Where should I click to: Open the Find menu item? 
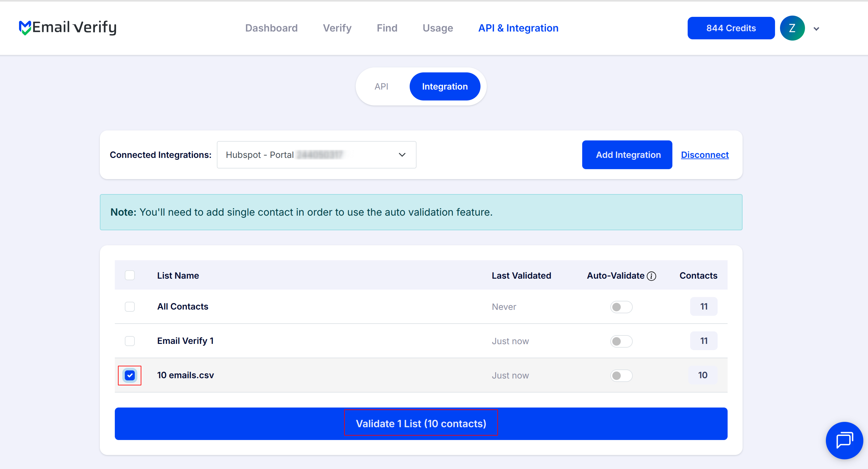(x=387, y=28)
